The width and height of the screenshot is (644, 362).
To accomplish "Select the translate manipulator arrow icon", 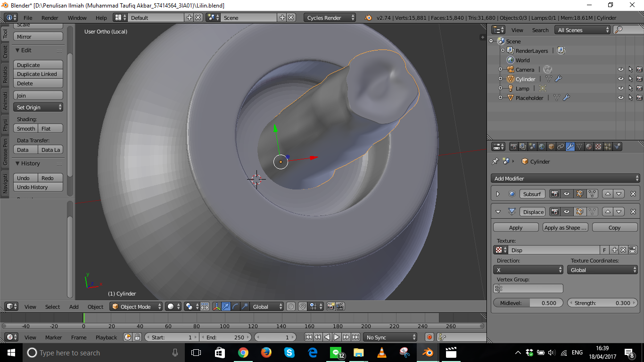I will (x=226, y=306).
